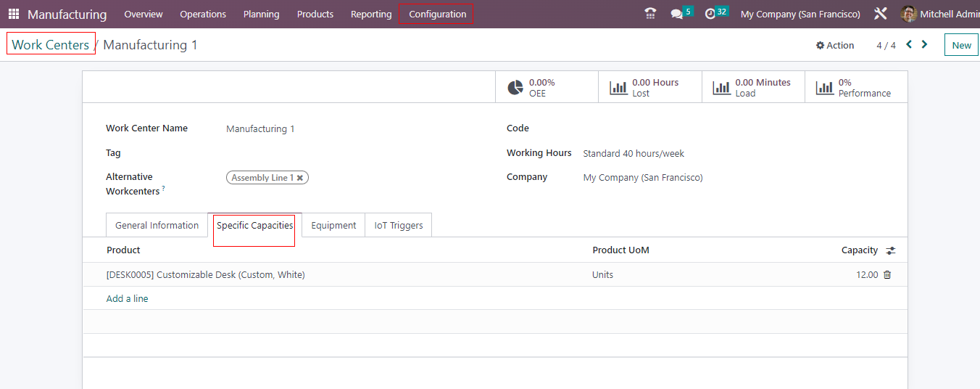This screenshot has height=389, width=980.
Task: Click the Add a line link
Action: [x=128, y=299]
